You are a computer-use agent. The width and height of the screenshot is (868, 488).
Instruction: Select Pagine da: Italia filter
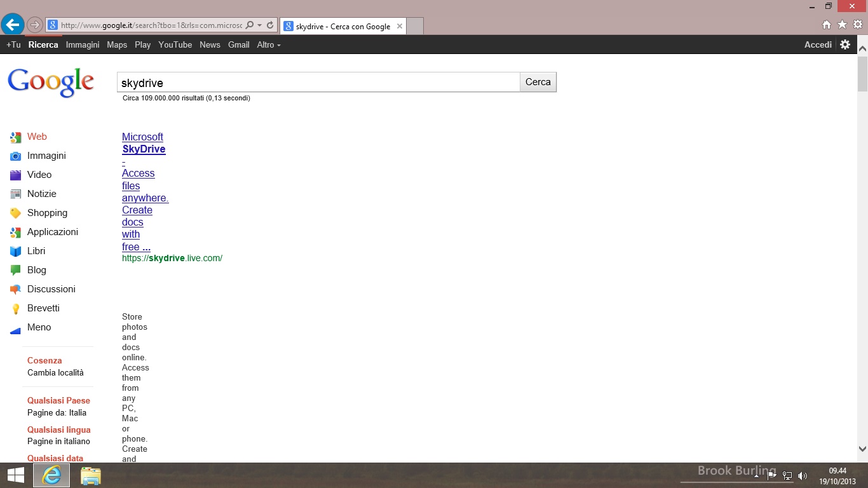(57, 413)
